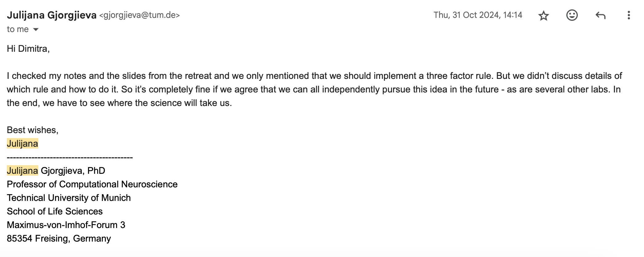The image size is (644, 257).
Task: Click the bold sender name in header
Action: pyautogui.click(x=52, y=15)
